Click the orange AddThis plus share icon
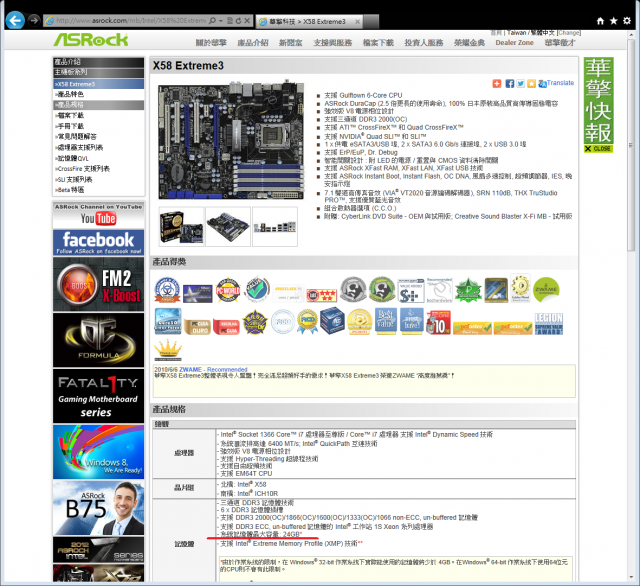Image resolution: width=640 pixels, height=586 pixels. 497,84
